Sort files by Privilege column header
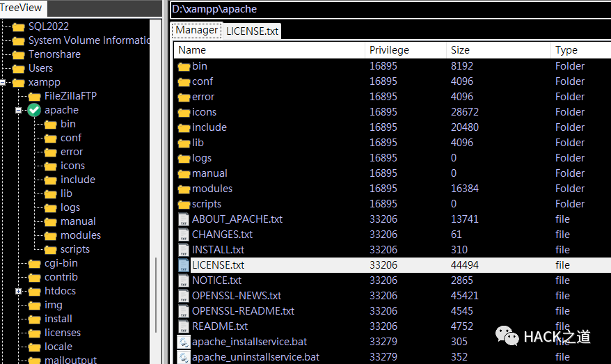Viewport: 611px width, 364px height. 406,50
